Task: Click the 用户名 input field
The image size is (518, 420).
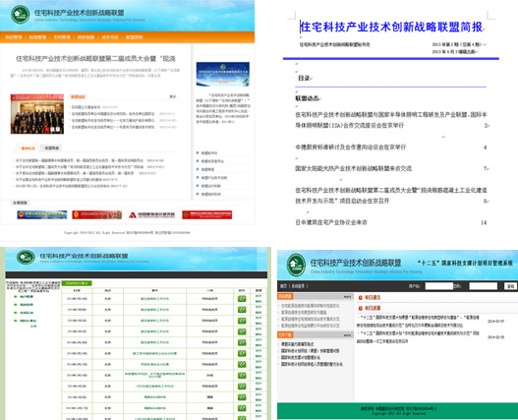Action: 438,285
